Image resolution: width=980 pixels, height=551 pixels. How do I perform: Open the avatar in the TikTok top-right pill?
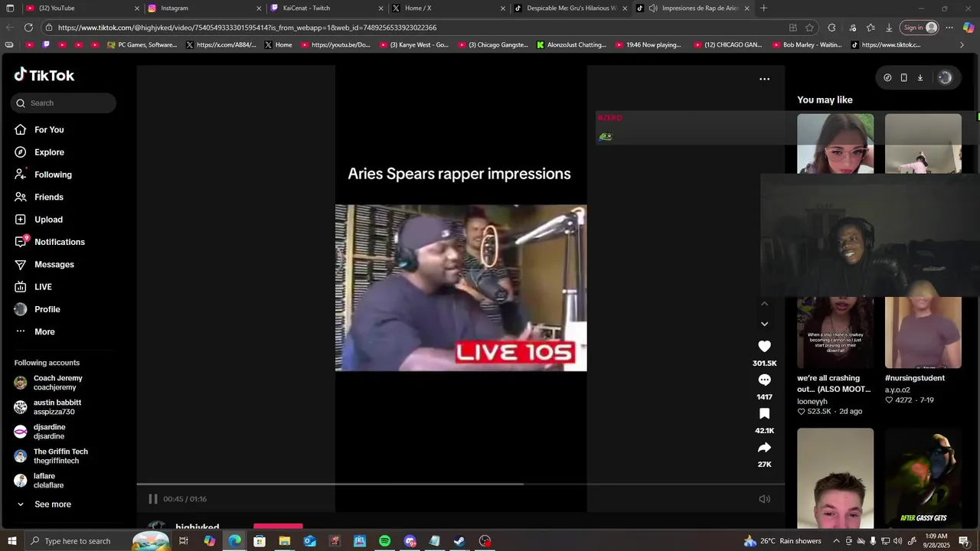(x=945, y=77)
